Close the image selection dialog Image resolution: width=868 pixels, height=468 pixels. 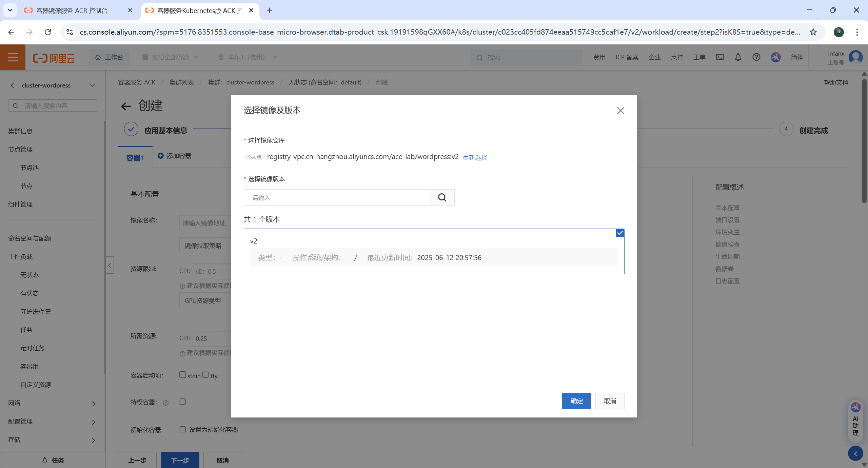pyautogui.click(x=620, y=111)
